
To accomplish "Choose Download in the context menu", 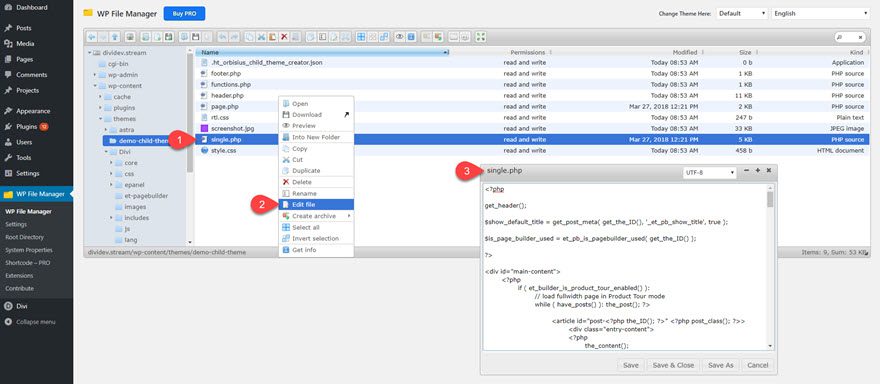I will [316, 115].
